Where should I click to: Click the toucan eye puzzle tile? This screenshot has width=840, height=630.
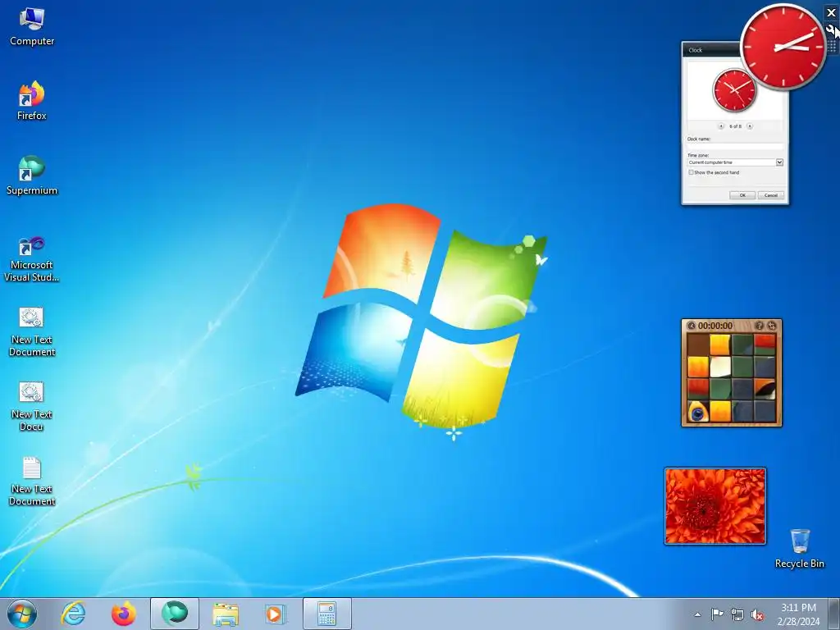click(698, 412)
